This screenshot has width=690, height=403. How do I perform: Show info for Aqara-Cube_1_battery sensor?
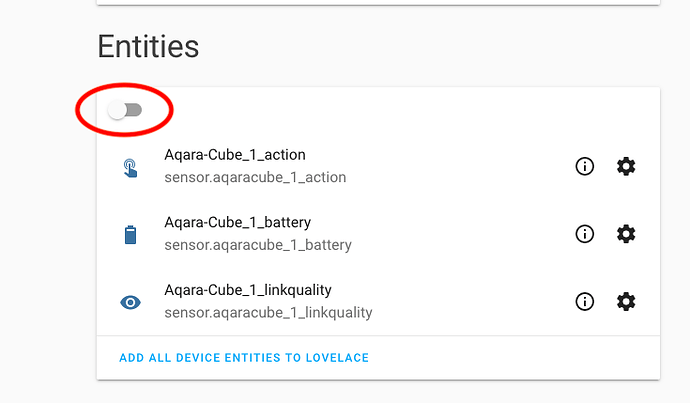585,234
